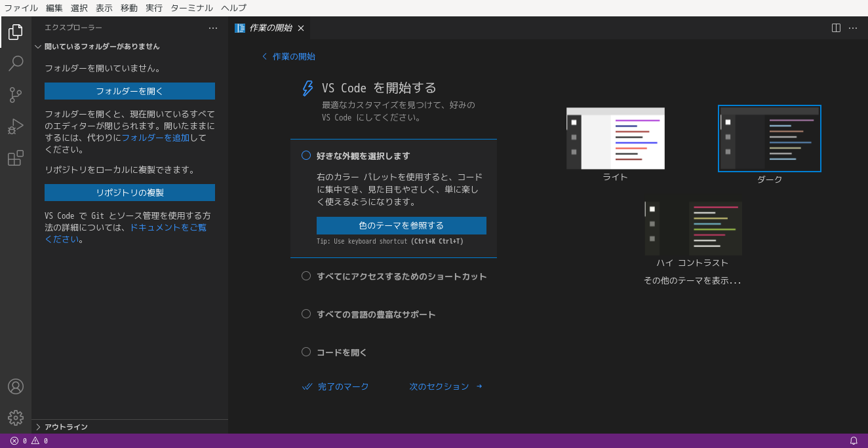868x448 pixels.
Task: Click the 完了のマーク link
Action: pyautogui.click(x=344, y=386)
